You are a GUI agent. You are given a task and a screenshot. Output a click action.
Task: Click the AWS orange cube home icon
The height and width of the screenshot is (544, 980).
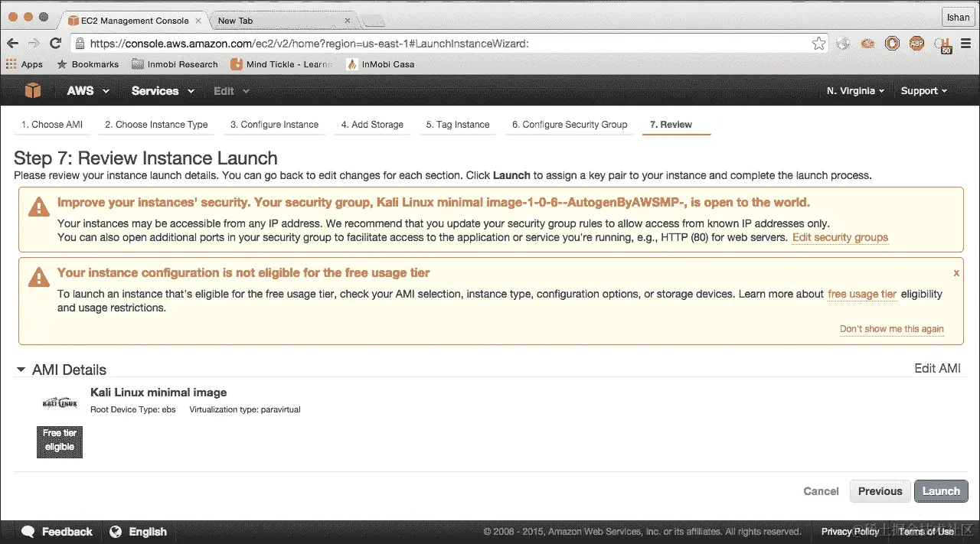33,91
